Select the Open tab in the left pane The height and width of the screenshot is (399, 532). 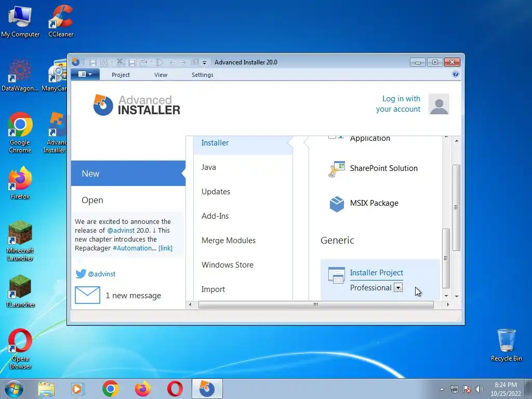click(128, 200)
